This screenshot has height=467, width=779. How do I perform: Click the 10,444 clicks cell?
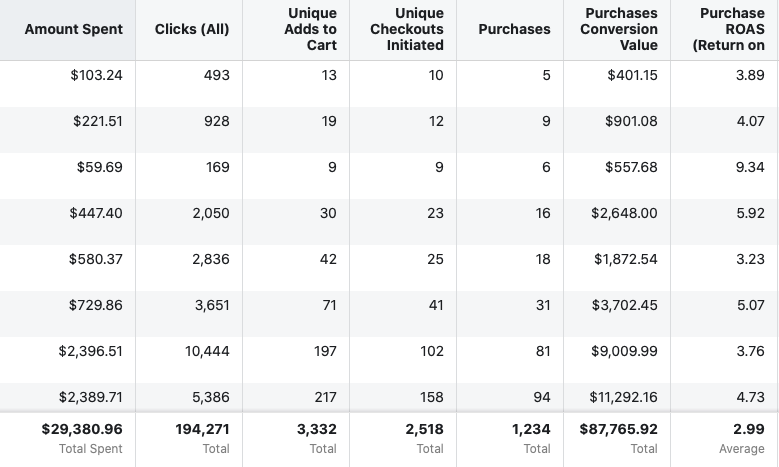pos(207,351)
